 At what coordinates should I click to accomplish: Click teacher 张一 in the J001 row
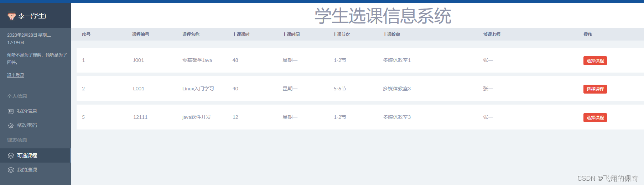pos(488,60)
